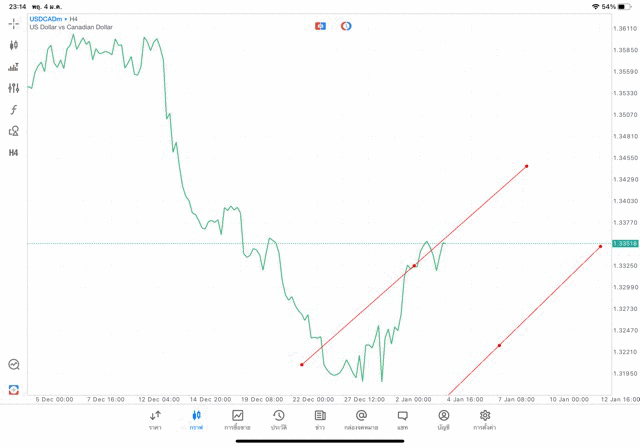Viewport: 640px width, 447px height.
Task: Tap the volume bars icon in sidebar
Action: coord(14,67)
